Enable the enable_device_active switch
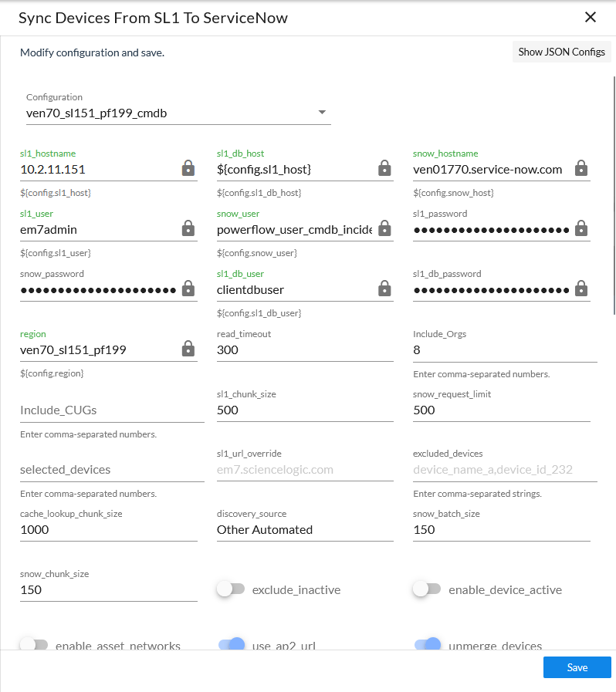 pos(426,589)
